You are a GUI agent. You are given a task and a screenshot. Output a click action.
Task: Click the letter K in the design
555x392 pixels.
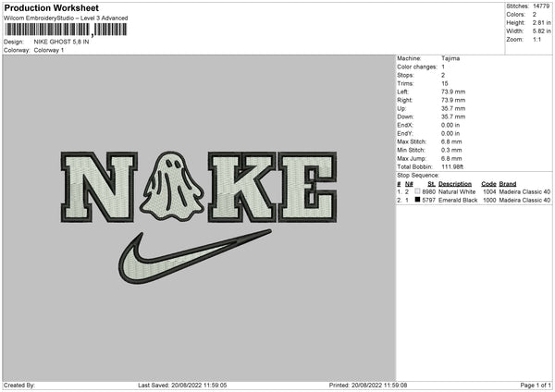click(242, 187)
